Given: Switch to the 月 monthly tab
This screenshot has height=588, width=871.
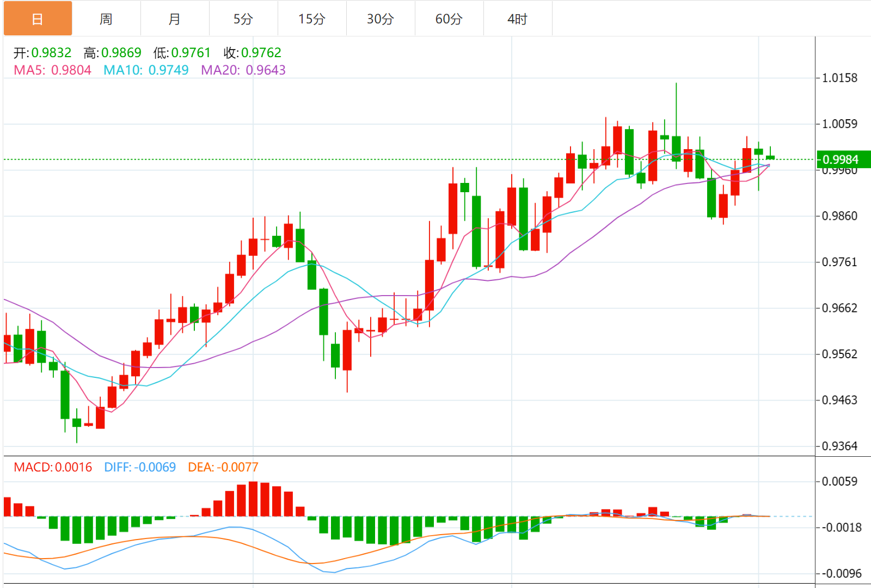Looking at the screenshot, I should pos(175,19).
